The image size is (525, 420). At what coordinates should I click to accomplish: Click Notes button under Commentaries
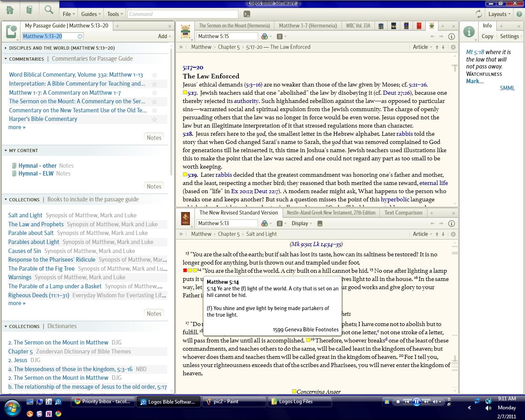tap(154, 138)
